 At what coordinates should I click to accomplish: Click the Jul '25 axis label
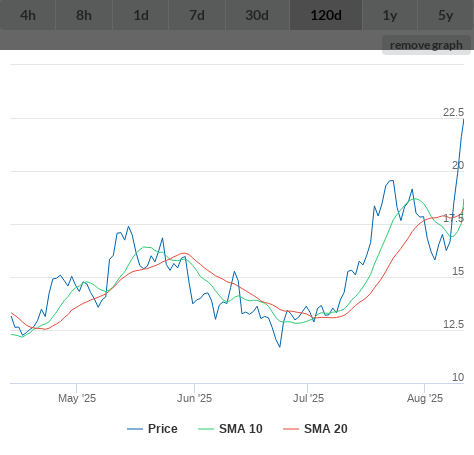(308, 398)
